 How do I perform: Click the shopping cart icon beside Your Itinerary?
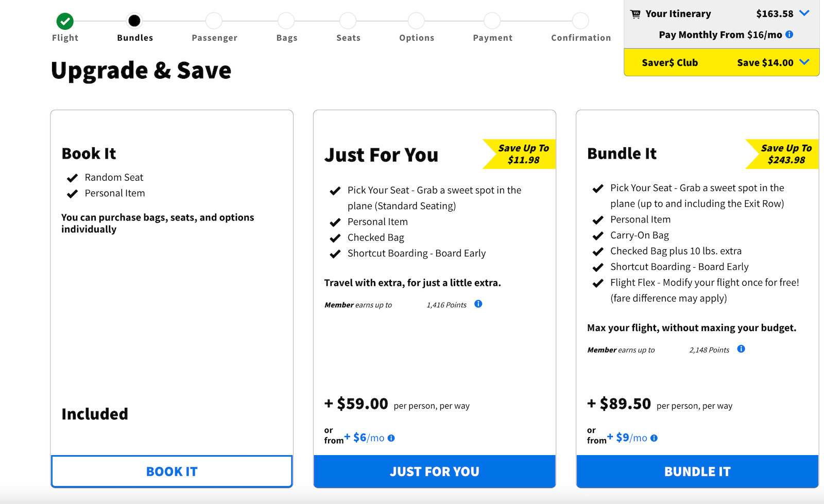pos(636,13)
